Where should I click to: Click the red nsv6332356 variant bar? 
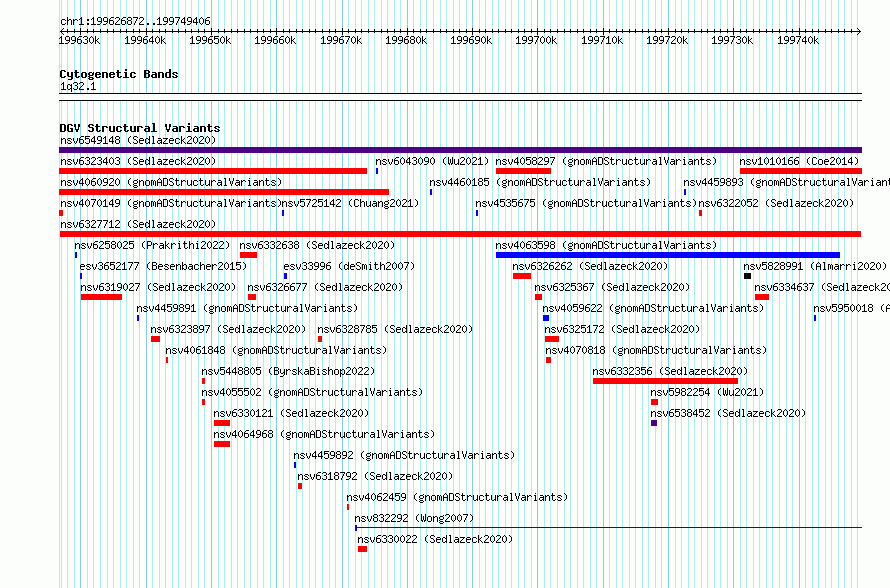665,381
